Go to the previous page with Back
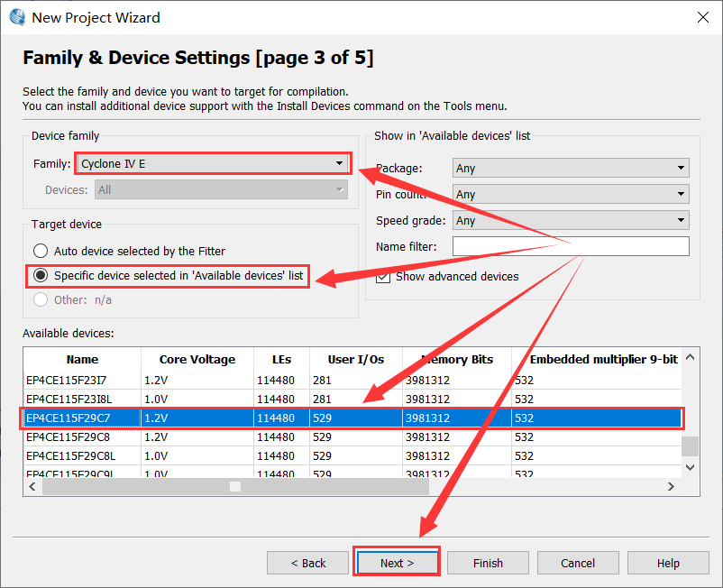The image size is (723, 588). point(307,563)
